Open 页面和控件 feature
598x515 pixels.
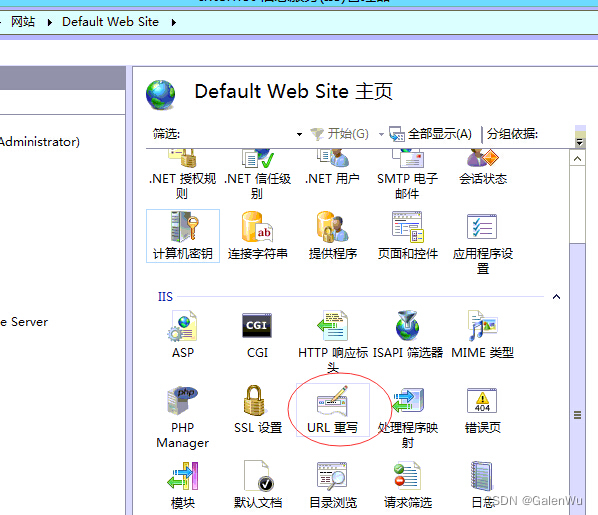(x=407, y=236)
